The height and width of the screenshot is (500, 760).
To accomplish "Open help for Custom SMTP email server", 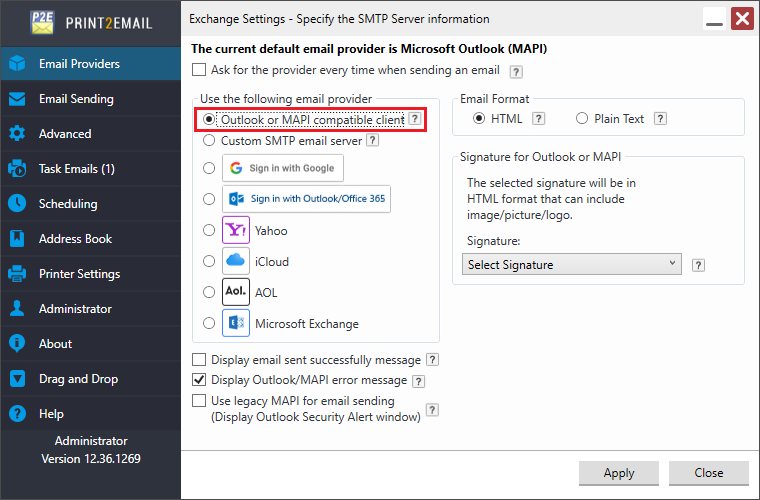I will (x=372, y=141).
